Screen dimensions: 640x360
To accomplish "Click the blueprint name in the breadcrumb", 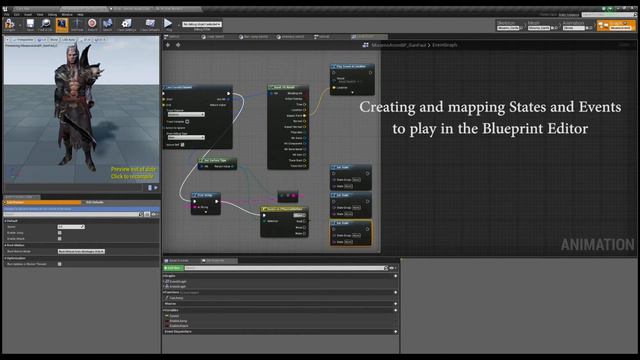I will [399, 45].
